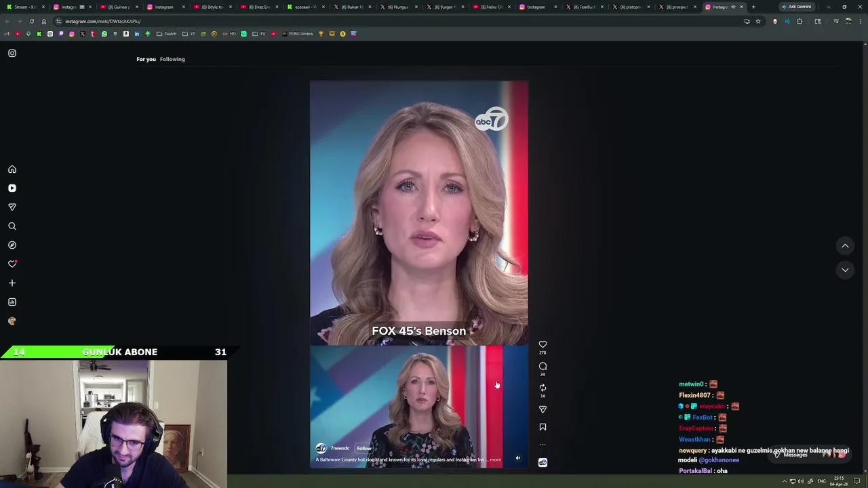868x488 pixels.
Task: Go to next reel with down chevron
Action: [x=845, y=270]
